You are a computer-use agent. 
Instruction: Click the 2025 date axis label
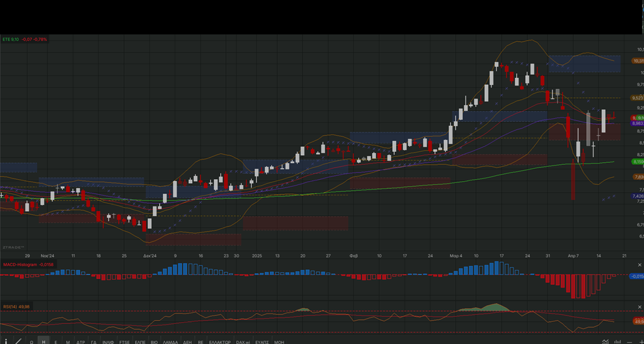point(256,256)
